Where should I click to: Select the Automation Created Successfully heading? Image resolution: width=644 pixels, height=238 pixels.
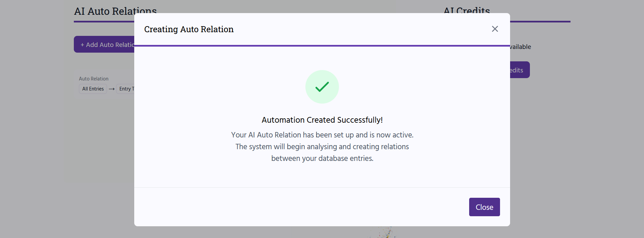point(322,120)
